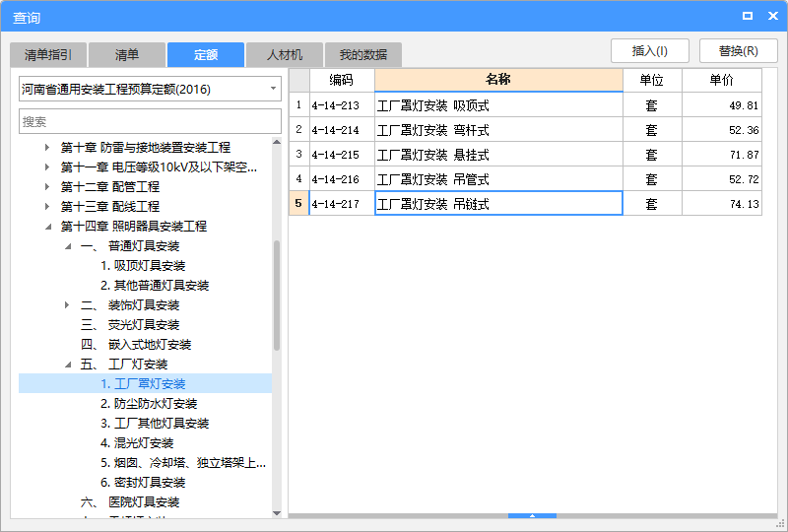Click the bottom panel expand arrow handle
Screen dimensions: 788x532
[x=532, y=516]
